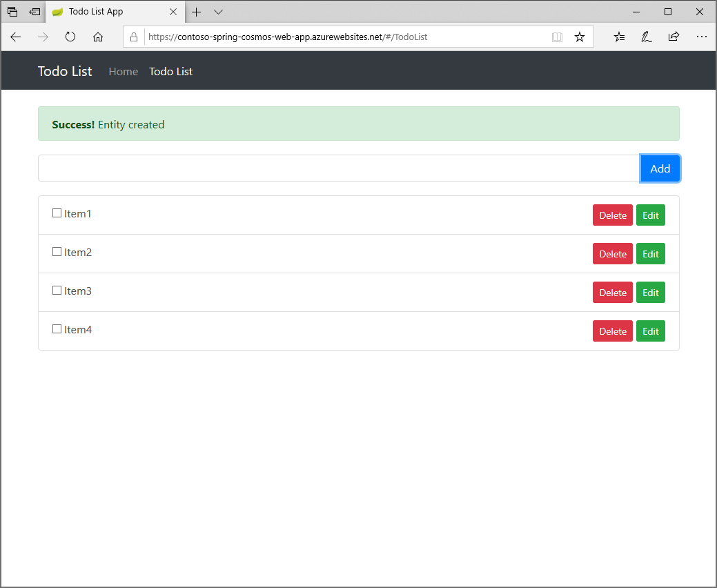Image resolution: width=717 pixels, height=588 pixels.
Task: Expand the tab actions chevron
Action: [218, 12]
